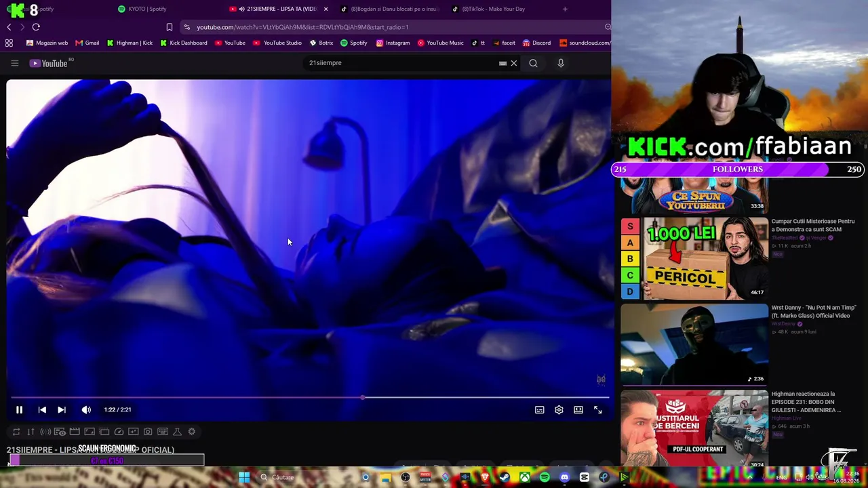Screen dimensions: 868x488
Task: Open the Wrst Danny Nu Pot N am Timp thumbnail
Action: tap(694, 344)
